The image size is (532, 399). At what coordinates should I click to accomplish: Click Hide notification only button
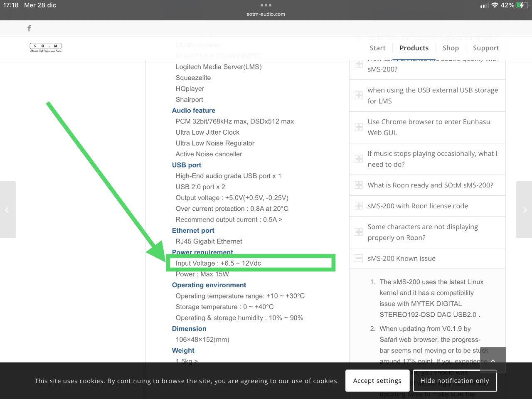455,381
